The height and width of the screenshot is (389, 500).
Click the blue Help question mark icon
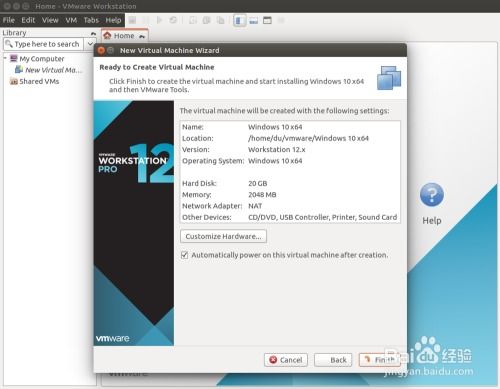point(432,195)
